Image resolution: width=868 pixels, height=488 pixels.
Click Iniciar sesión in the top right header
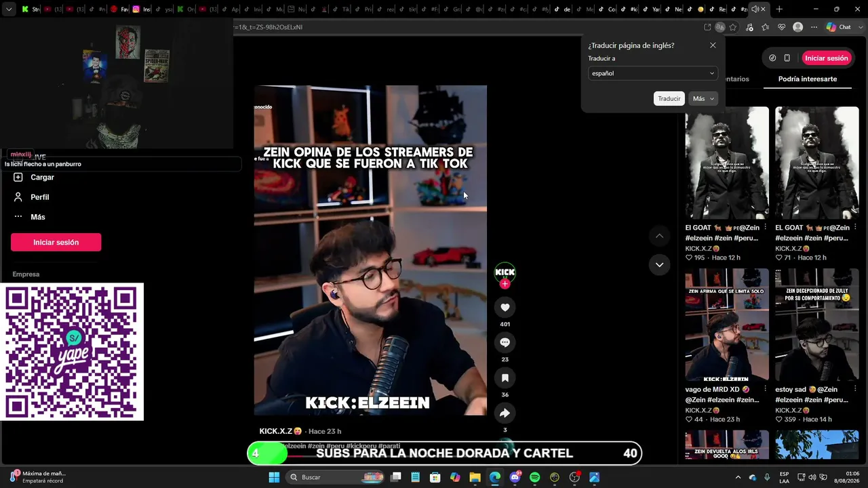[827, 58]
